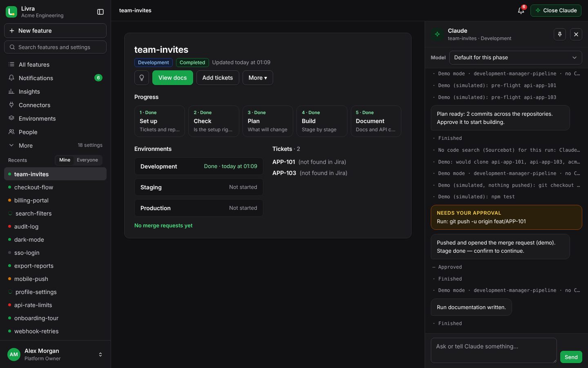Click the Claude sparkle avatar icon
The height and width of the screenshot is (368, 588).
tap(437, 34)
